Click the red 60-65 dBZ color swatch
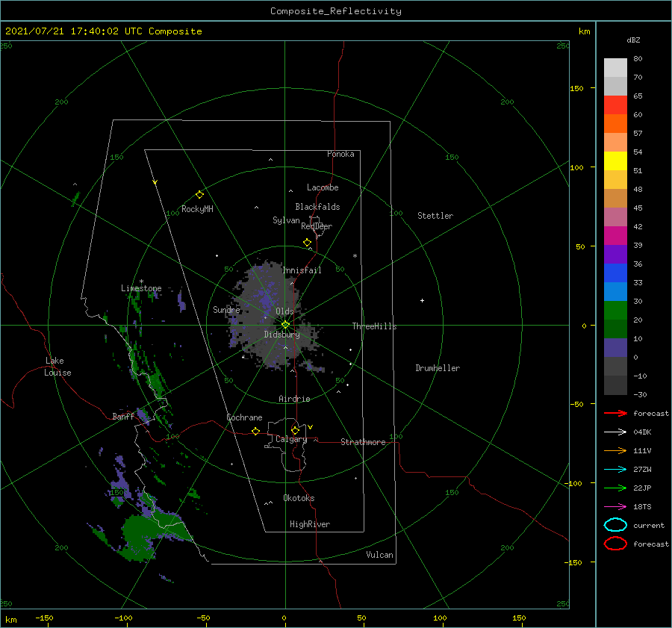 (615, 105)
